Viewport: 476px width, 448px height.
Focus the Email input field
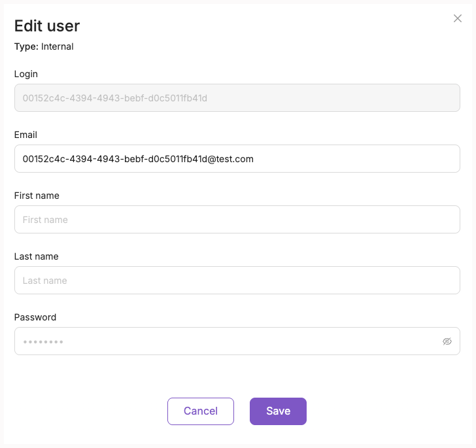point(237,158)
